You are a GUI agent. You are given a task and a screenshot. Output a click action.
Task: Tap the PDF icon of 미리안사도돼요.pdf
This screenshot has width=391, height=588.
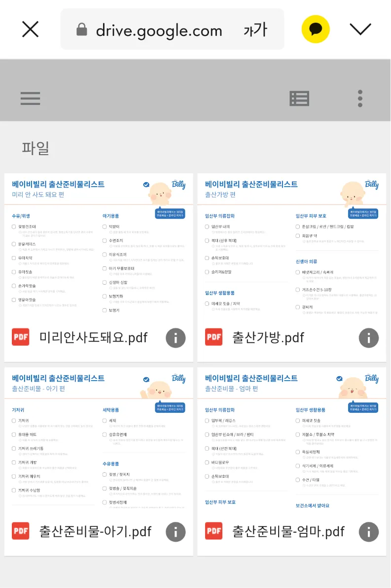pyautogui.click(x=21, y=337)
